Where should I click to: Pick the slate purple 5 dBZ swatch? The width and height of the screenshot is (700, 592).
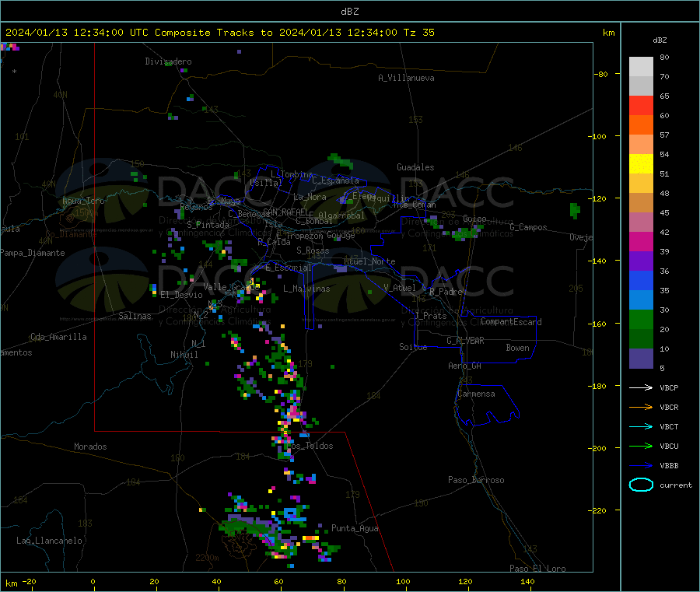[x=641, y=359]
